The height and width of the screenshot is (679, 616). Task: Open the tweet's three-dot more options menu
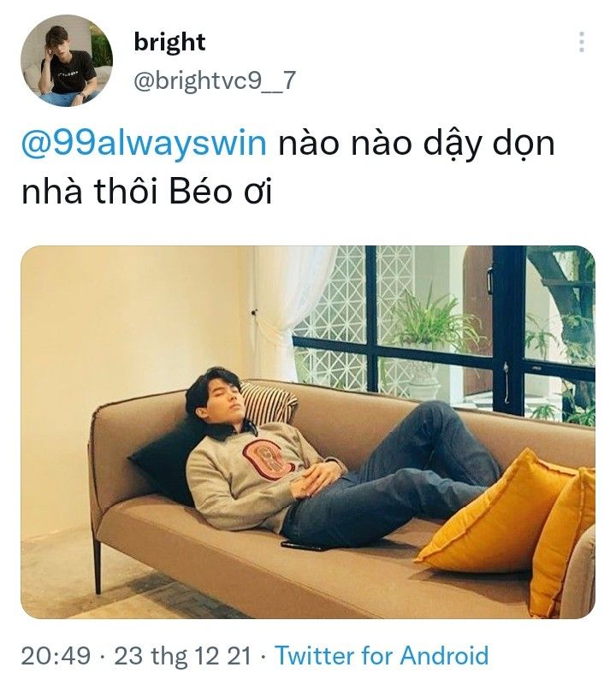(581, 42)
